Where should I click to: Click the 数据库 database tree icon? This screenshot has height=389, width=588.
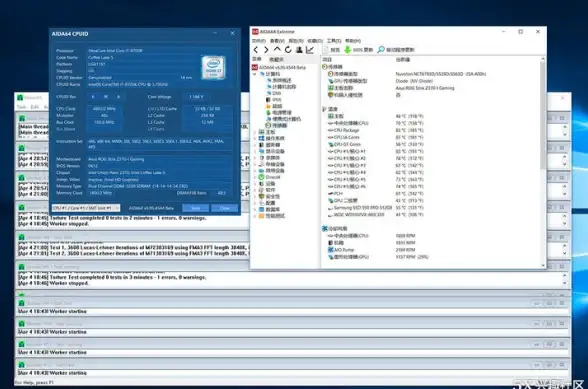tap(261, 209)
